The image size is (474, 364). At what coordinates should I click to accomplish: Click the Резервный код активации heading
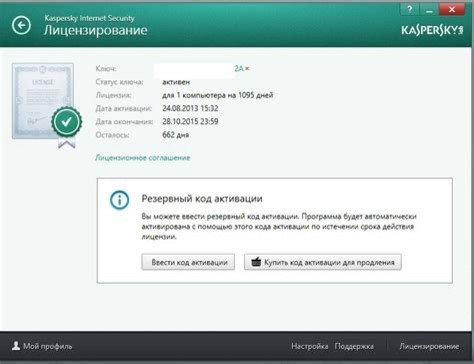(202, 198)
